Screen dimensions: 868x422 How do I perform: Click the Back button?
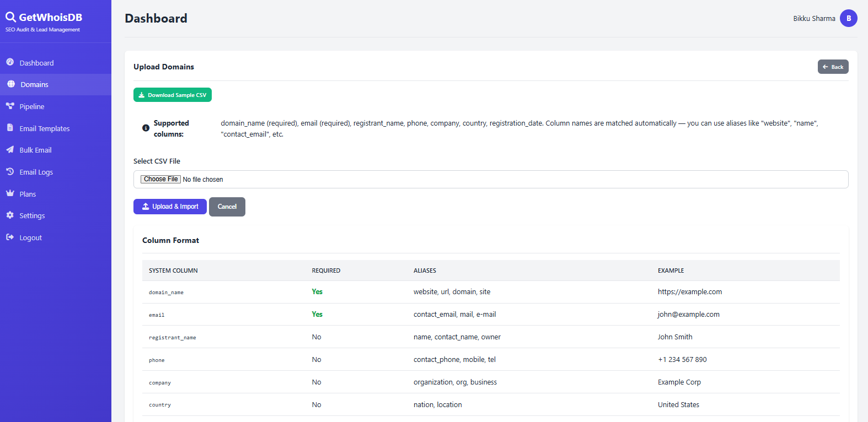(833, 67)
